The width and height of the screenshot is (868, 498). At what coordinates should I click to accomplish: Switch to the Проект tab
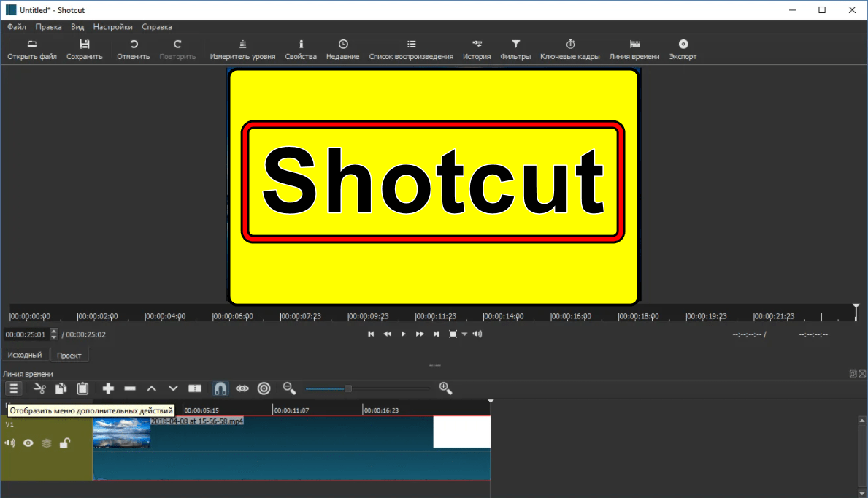69,356
